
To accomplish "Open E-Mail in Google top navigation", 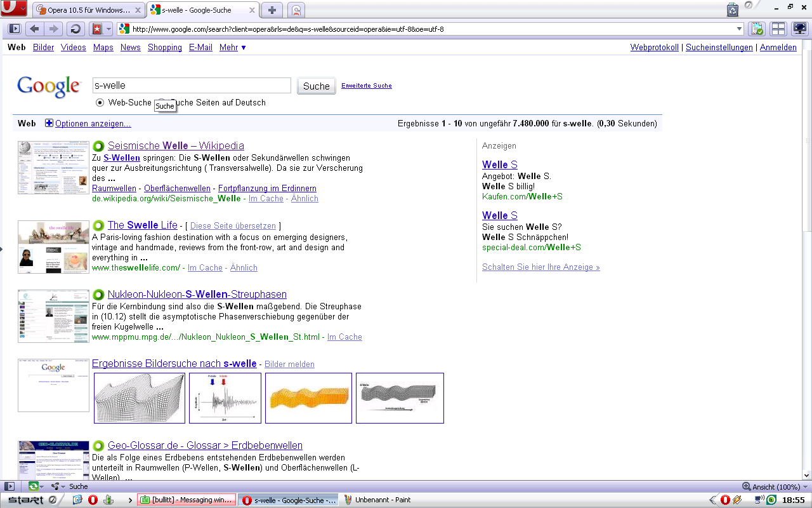I will pyautogui.click(x=200, y=48).
